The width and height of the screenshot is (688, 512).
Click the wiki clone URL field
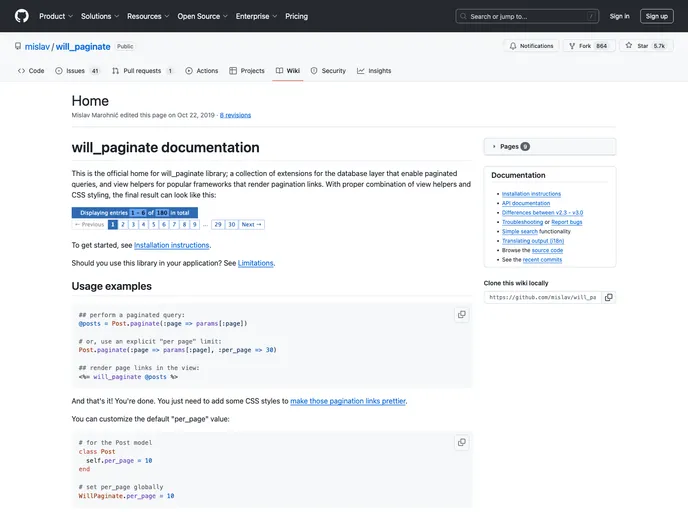pos(543,297)
